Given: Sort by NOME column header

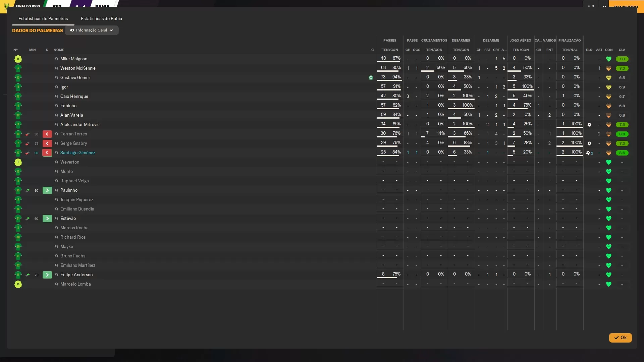Looking at the screenshot, I should point(59,50).
